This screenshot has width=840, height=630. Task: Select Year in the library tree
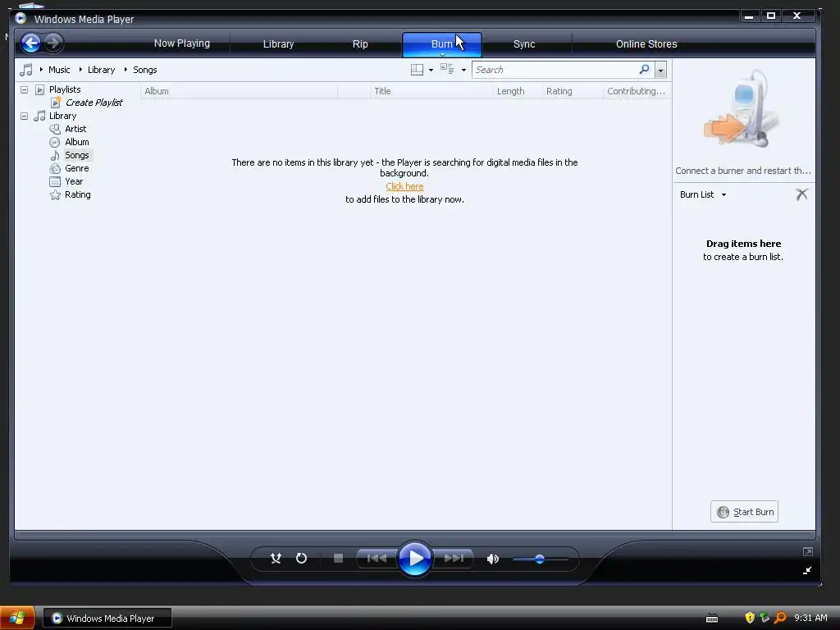pyautogui.click(x=74, y=181)
